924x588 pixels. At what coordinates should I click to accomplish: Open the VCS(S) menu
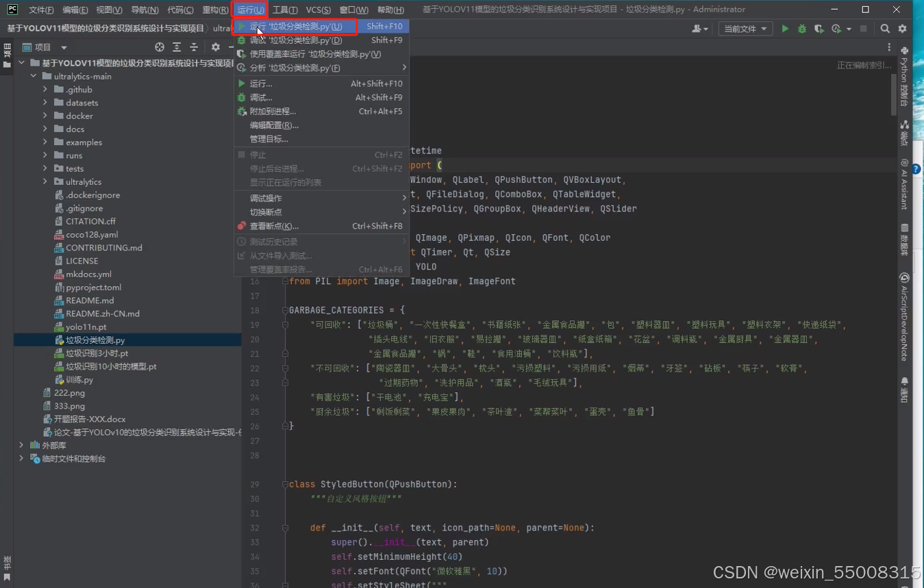click(319, 10)
